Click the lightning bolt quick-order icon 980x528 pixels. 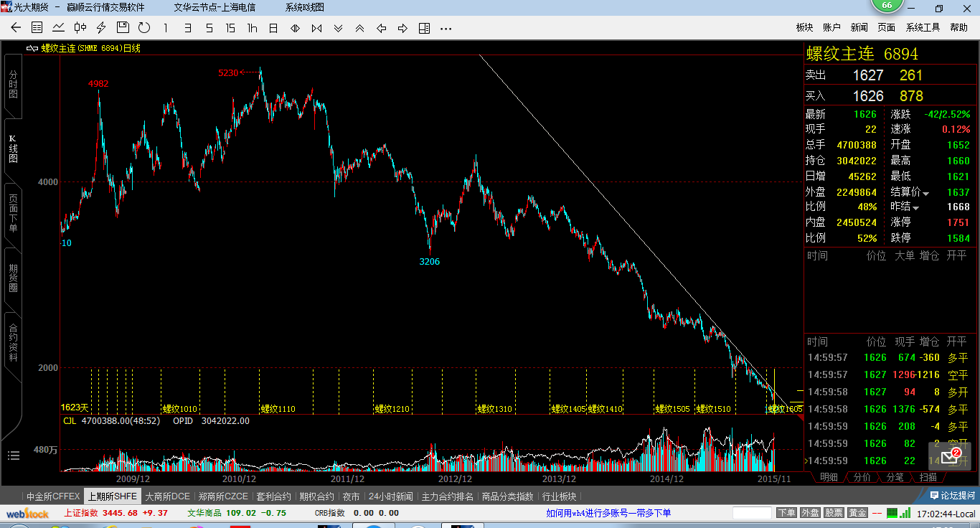click(101, 28)
